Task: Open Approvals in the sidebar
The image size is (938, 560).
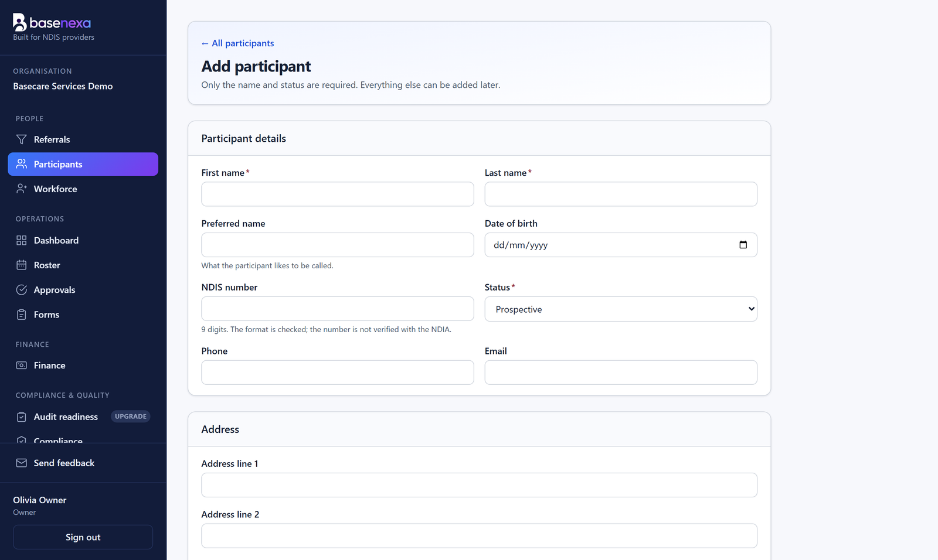Action: 83,290
